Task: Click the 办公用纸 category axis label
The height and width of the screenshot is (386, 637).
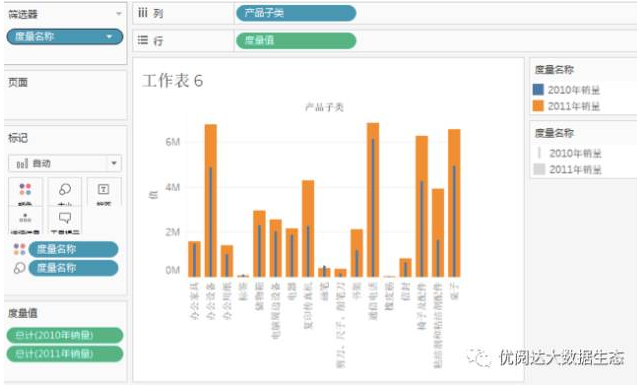Action: [227, 301]
